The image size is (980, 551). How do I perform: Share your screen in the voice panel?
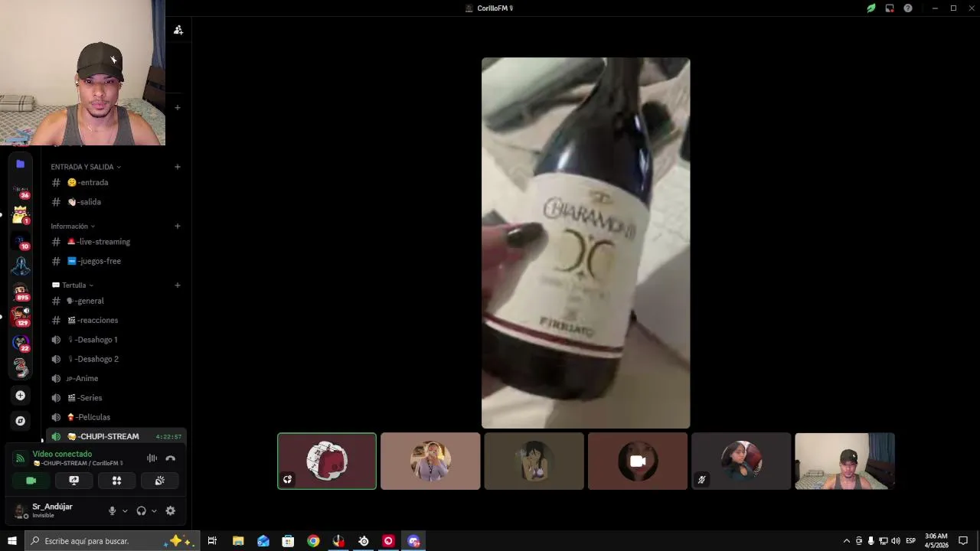(74, 481)
